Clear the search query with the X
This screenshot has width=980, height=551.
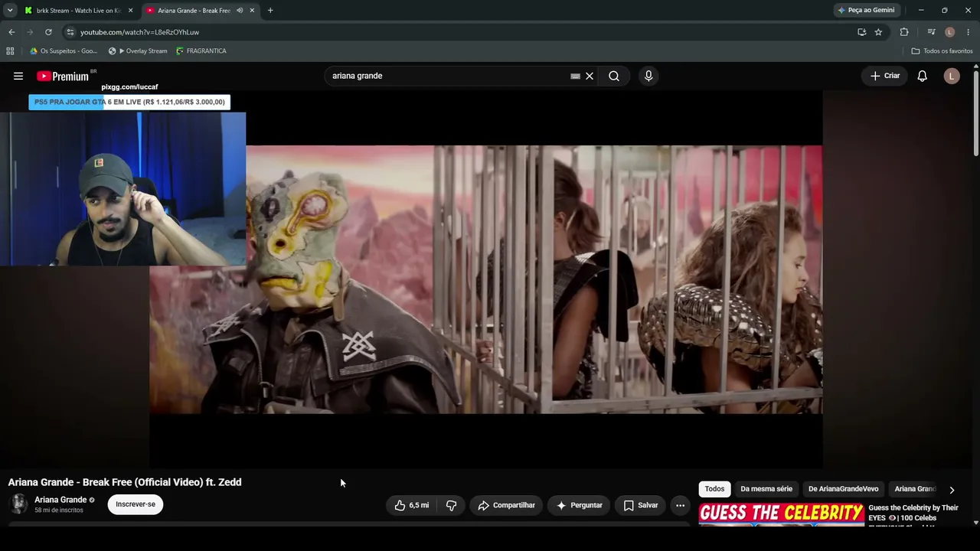590,76
